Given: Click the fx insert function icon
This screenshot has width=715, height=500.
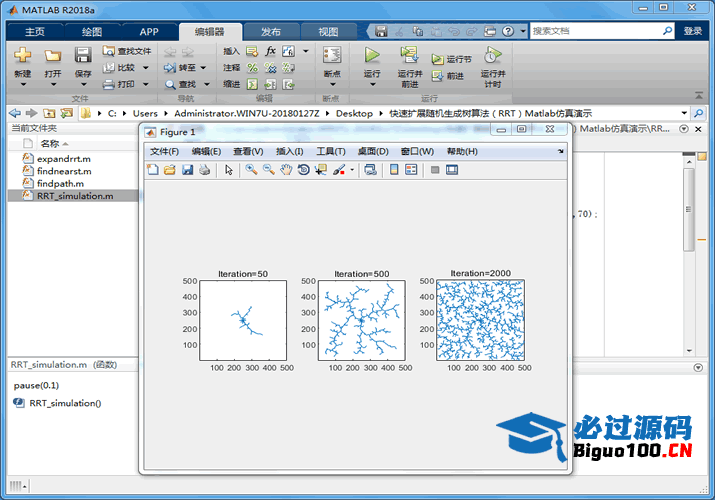Looking at the screenshot, I should click(270, 51).
